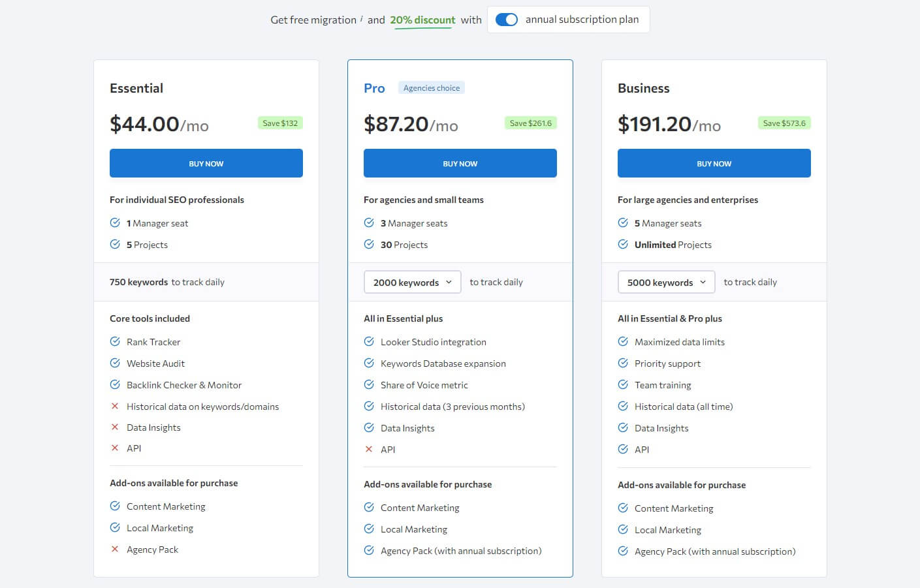Click the red X icon beside Pro plan API

[x=369, y=449]
